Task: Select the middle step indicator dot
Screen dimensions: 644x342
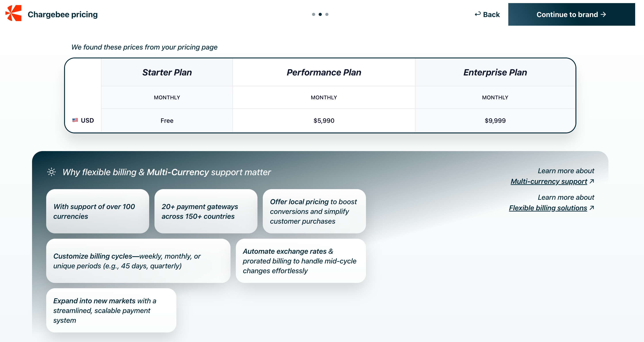Action: (320, 15)
